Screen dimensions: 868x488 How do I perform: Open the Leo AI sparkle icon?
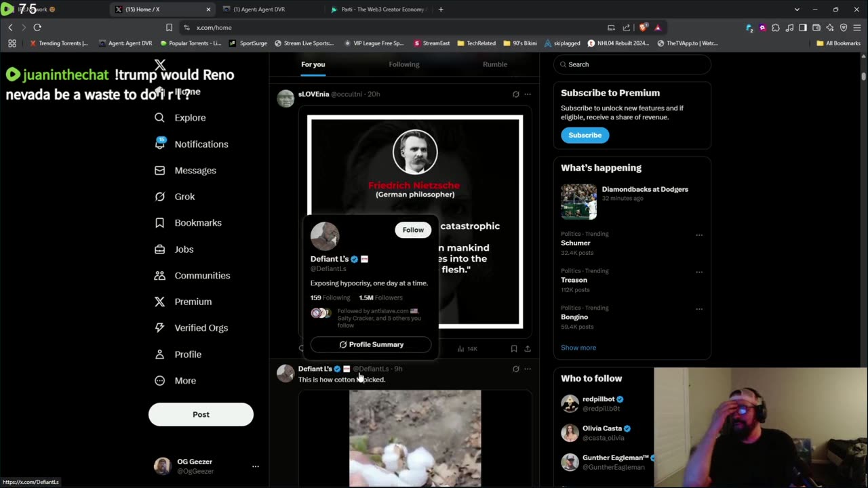point(830,28)
